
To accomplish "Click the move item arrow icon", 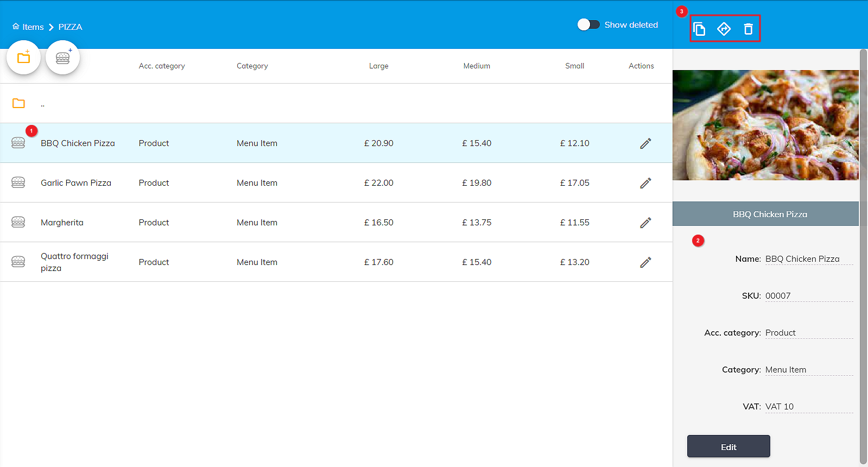I will point(724,29).
